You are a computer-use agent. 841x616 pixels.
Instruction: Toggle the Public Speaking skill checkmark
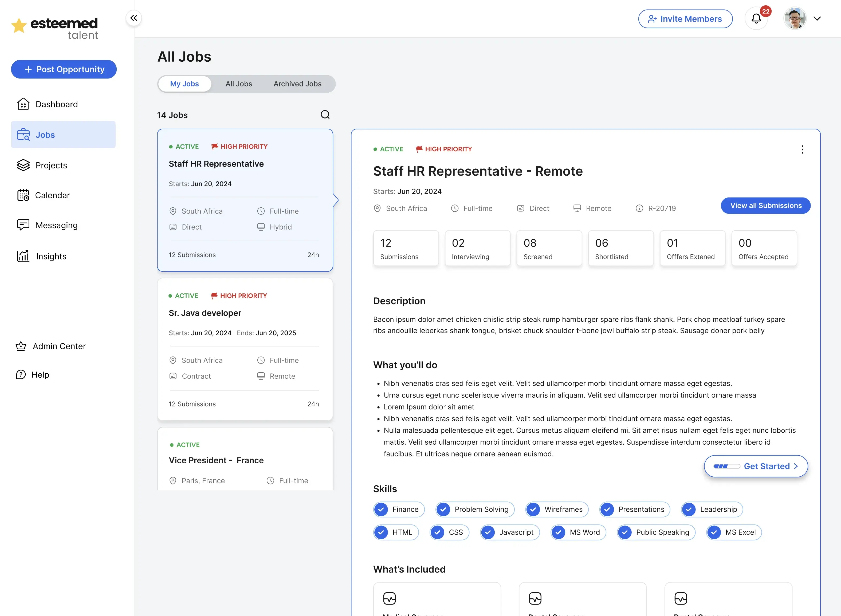coord(625,532)
